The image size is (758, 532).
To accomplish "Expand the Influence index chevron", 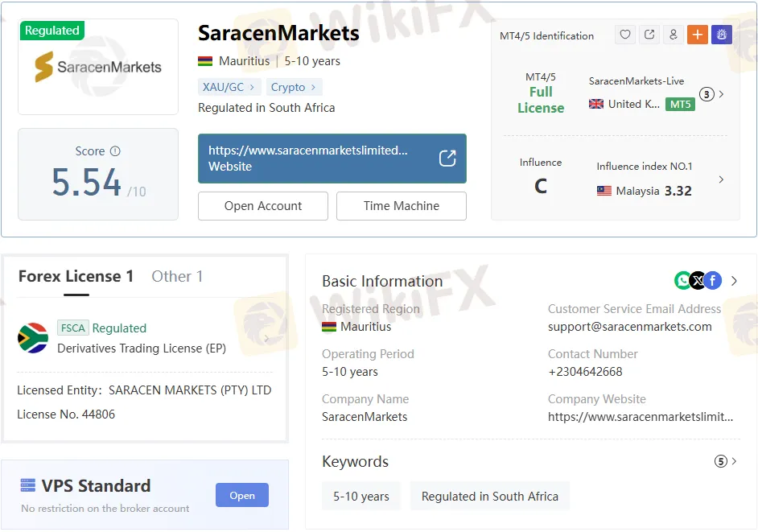I will click(721, 179).
